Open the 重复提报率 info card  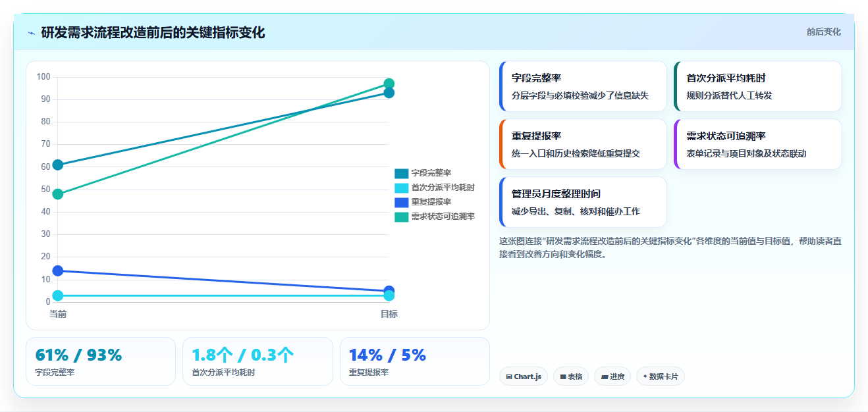[583, 144]
